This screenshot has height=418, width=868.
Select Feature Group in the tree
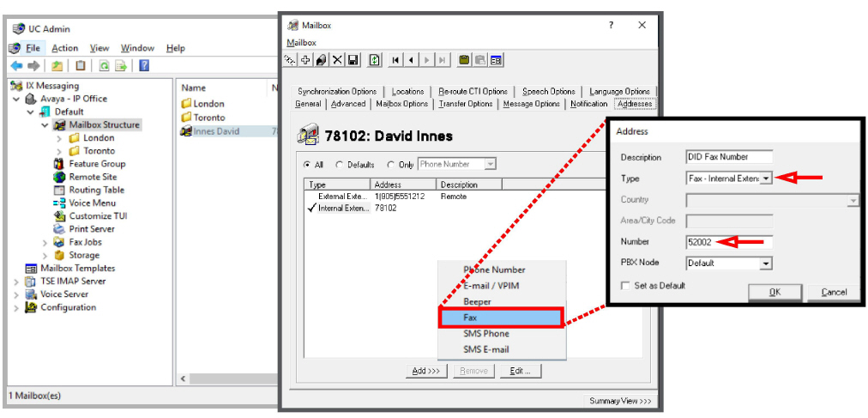click(x=97, y=164)
